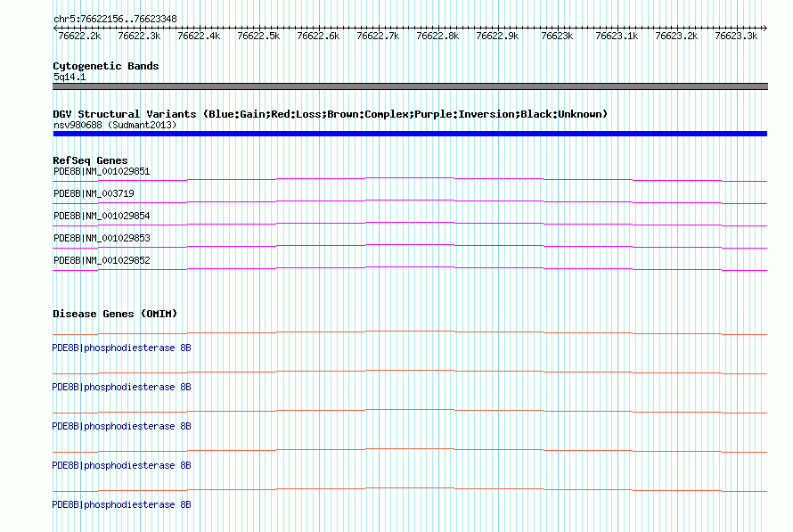Viewport: 793px width, 532px height.
Task: Click ruler tick label 76622.8k
Action: [437, 36]
